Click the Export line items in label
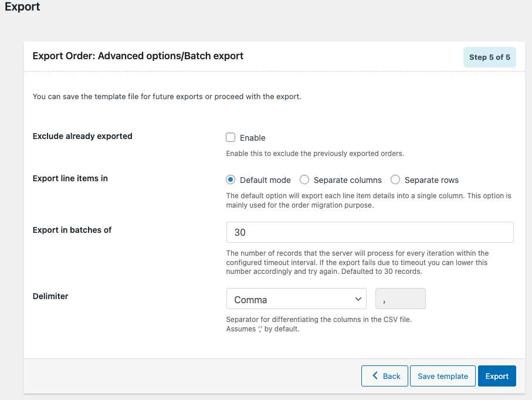Image resolution: width=532 pixels, height=400 pixels. pyautogui.click(x=70, y=178)
